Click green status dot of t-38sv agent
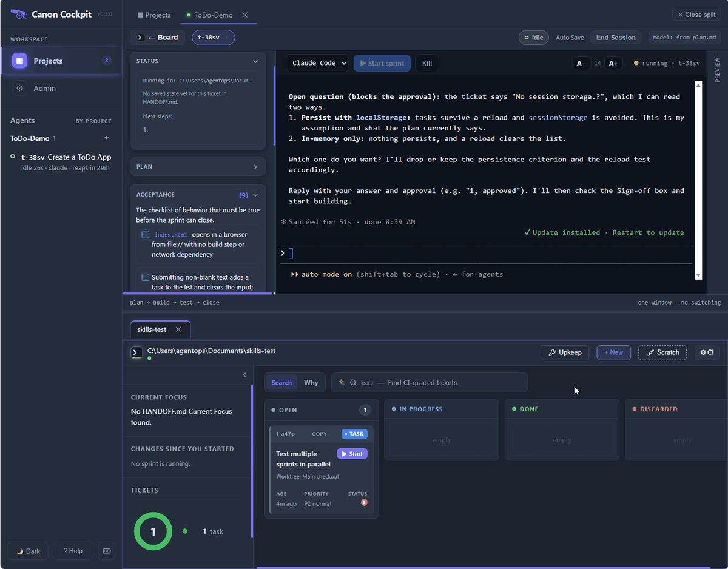The image size is (728, 569). click(x=13, y=157)
